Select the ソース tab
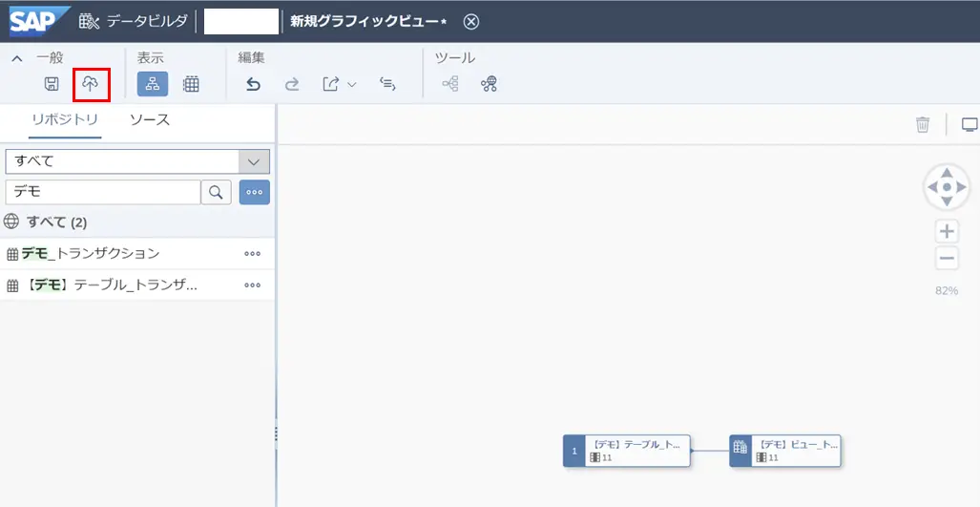Viewport: 980px width, 507px height. tap(150, 120)
